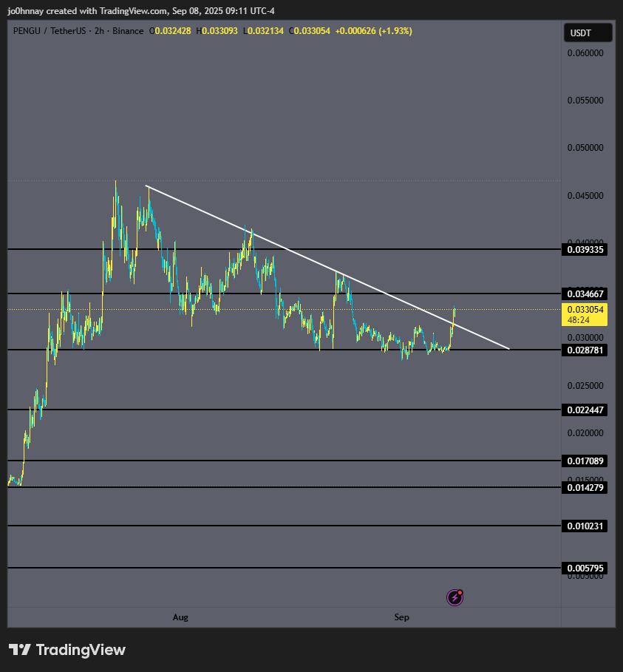The image size is (623, 672).
Task: Click the Sep label on the time axis
Action: coord(401,617)
